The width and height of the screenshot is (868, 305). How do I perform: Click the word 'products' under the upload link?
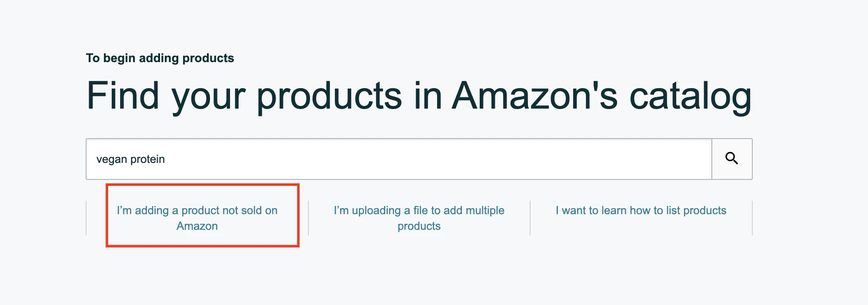point(419,226)
